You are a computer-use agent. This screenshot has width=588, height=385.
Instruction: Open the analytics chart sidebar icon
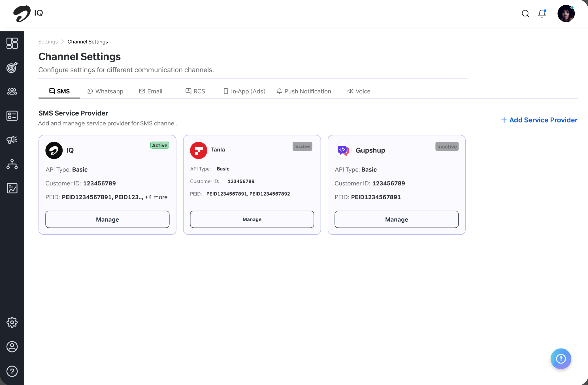click(x=12, y=188)
